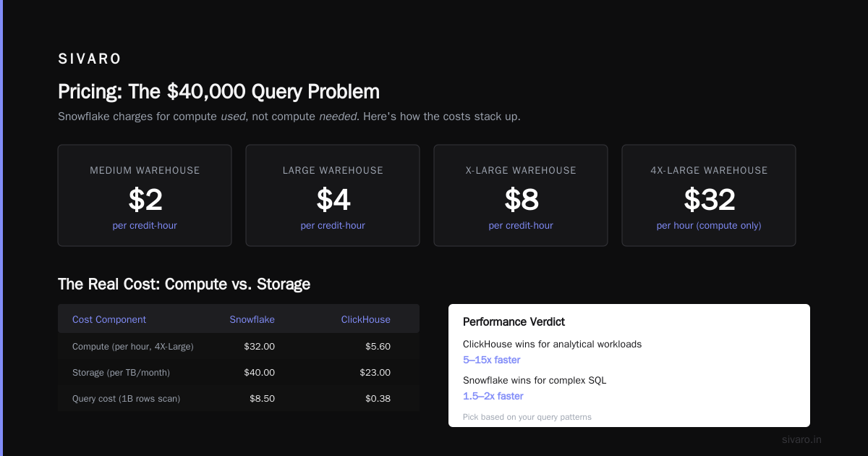Select the "Query cost (1B rows scan)" row label
Viewport: 868px width, 456px height.
(x=127, y=399)
